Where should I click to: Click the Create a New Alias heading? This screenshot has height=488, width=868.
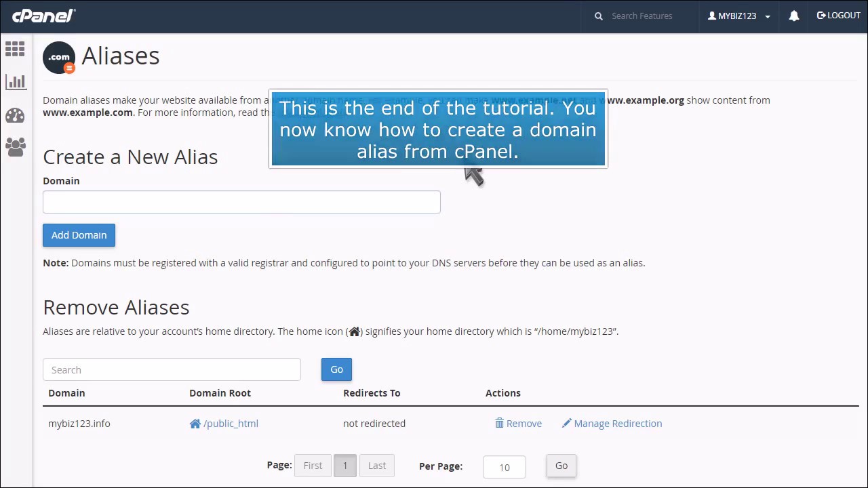(130, 157)
